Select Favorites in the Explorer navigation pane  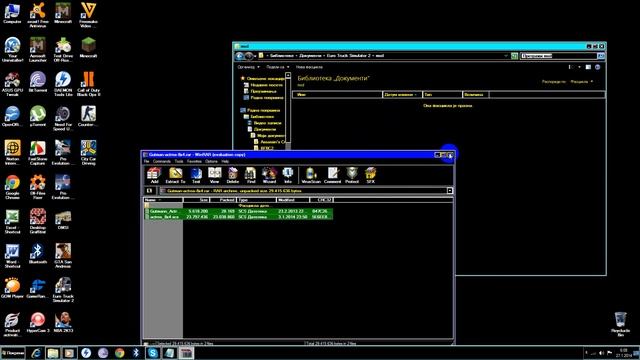(263, 78)
